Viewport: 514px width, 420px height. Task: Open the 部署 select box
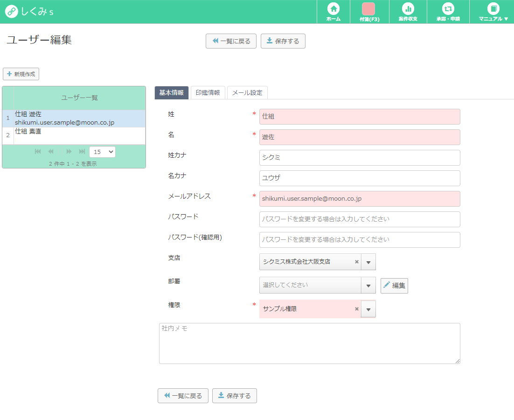(x=317, y=285)
